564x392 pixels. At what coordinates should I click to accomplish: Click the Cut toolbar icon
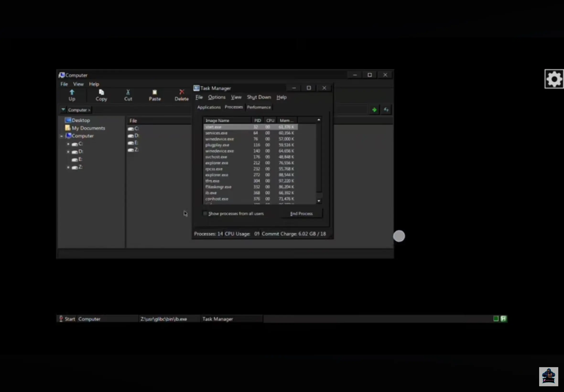tap(128, 92)
